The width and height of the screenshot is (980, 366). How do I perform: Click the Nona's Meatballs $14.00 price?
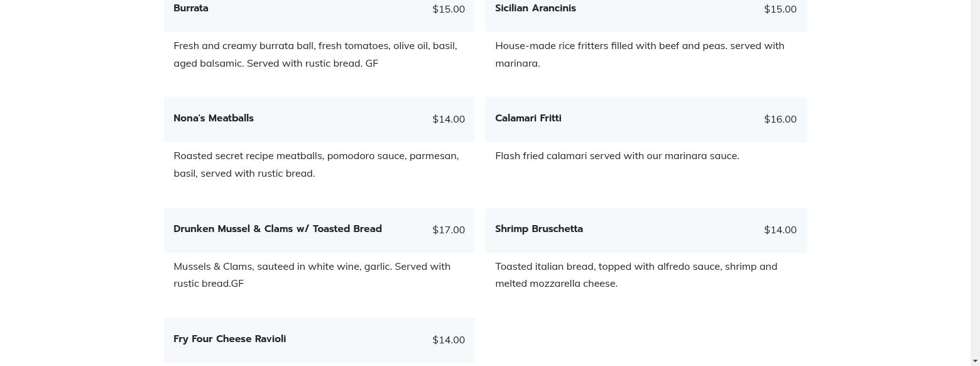449,119
